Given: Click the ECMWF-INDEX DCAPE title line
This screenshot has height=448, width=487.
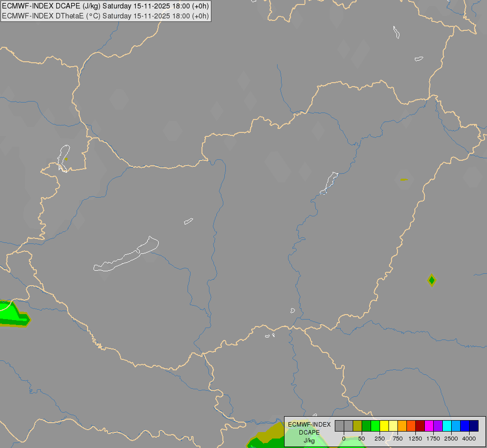Looking at the screenshot, I should click(105, 6).
